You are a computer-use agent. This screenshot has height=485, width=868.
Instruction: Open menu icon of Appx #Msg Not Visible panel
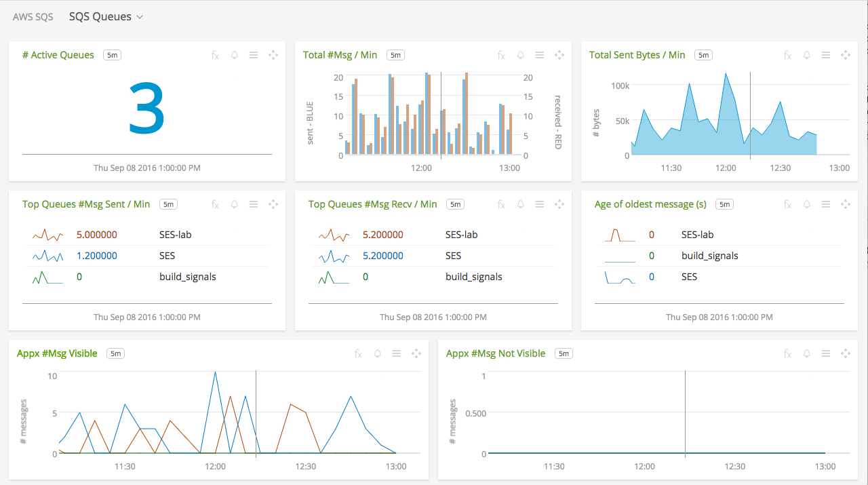(826, 353)
